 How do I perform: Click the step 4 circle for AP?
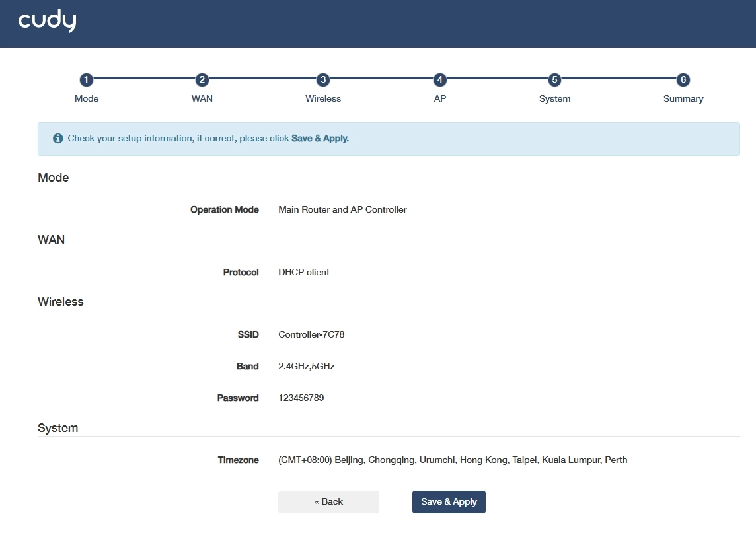[x=439, y=79]
